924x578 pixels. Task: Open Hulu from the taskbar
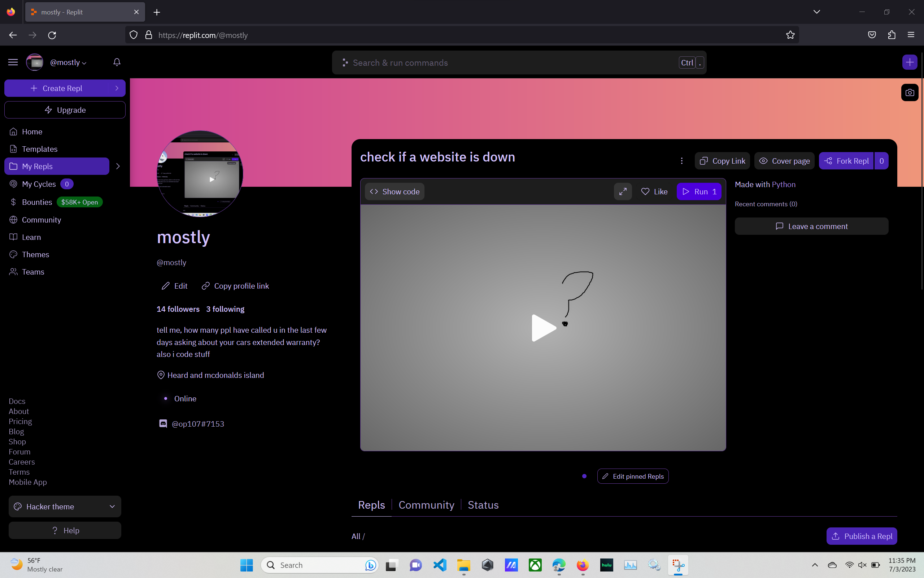[607, 565]
